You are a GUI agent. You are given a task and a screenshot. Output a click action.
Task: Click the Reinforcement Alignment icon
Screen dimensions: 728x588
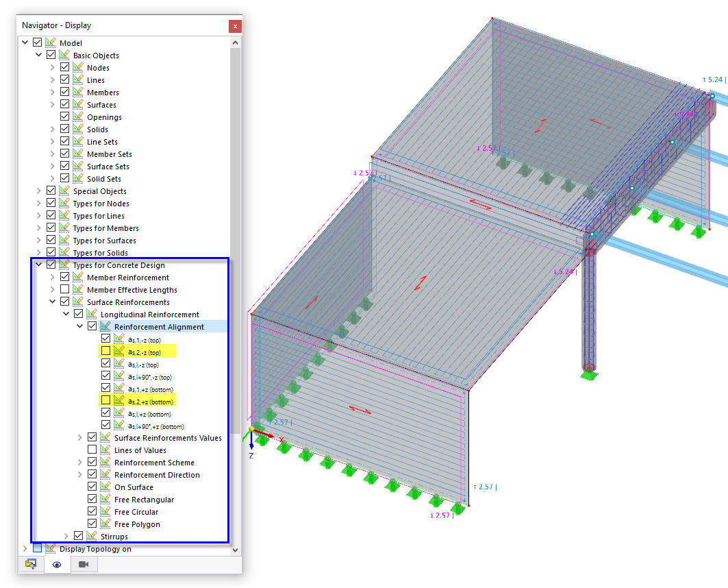click(x=105, y=326)
